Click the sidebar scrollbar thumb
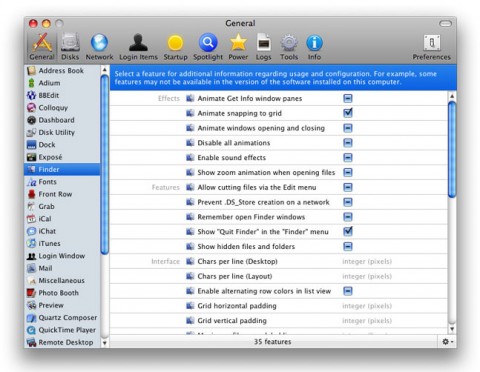Viewport: 480px width, 372px height. (x=104, y=165)
